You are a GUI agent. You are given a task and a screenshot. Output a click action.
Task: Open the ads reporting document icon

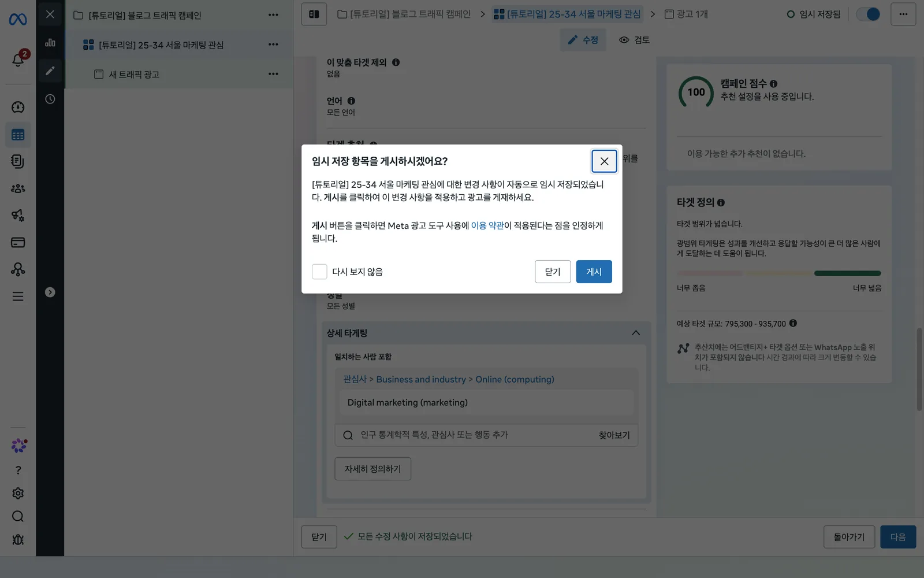tap(18, 161)
